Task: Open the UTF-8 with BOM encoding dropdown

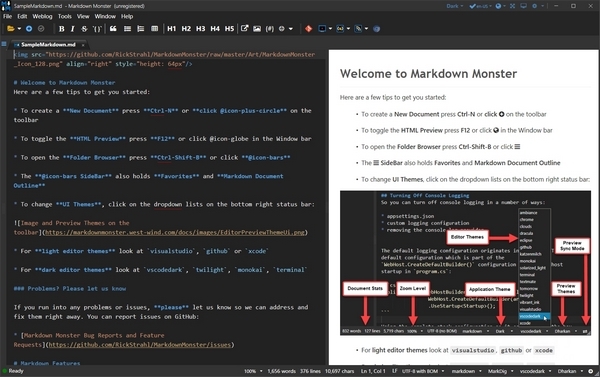Action: click(423, 371)
